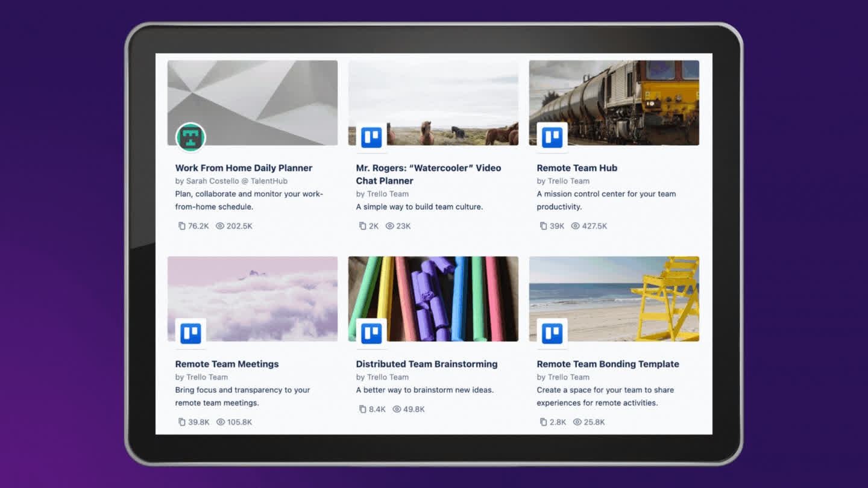The width and height of the screenshot is (868, 488).
Task: Click description starting 'Bring focus and transparency'
Action: 243,396
